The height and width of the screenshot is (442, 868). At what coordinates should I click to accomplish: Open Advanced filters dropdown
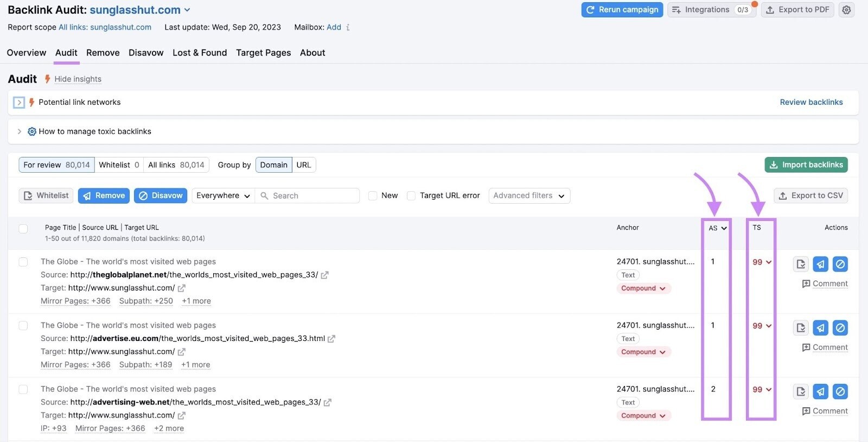pyautogui.click(x=529, y=195)
